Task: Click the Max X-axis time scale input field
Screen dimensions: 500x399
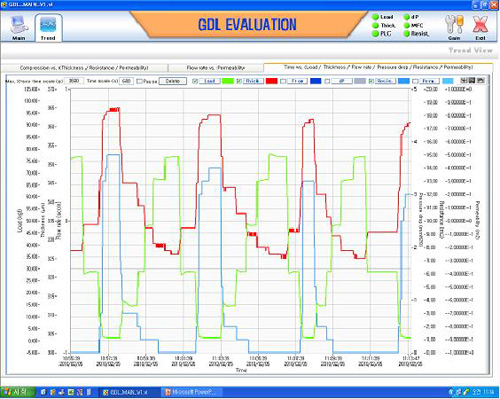Action: coord(74,81)
